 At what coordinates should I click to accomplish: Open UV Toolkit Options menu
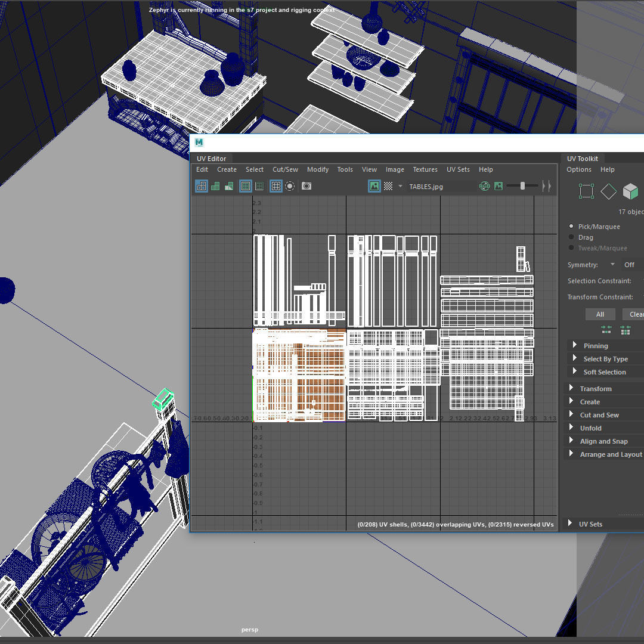tap(579, 169)
